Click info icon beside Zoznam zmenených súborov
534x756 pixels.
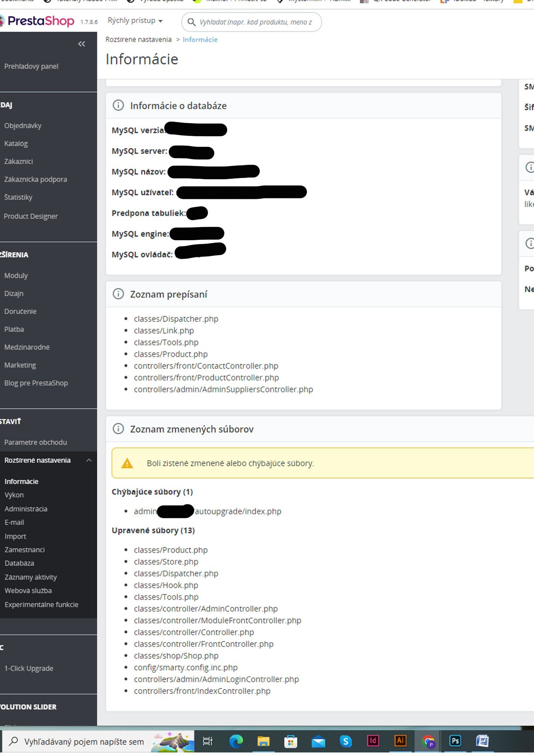(118, 428)
